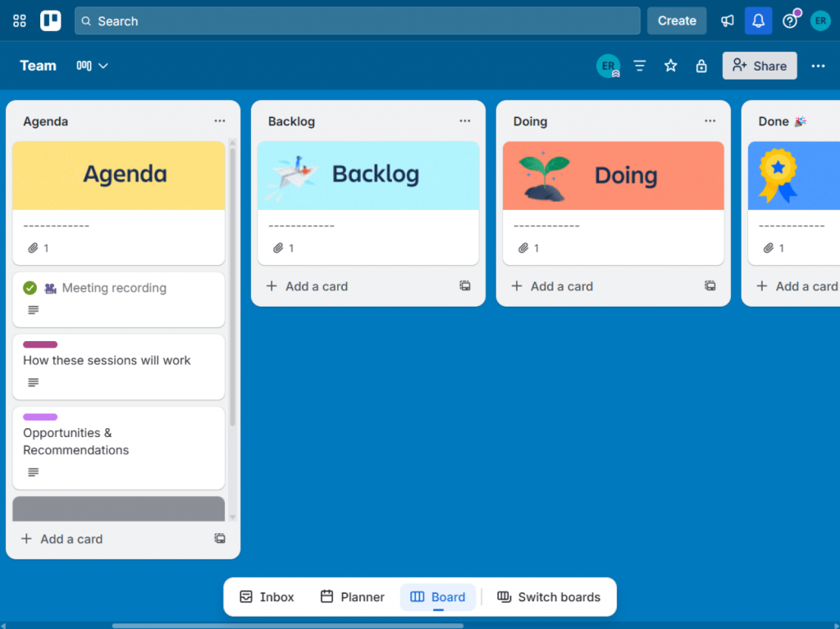The width and height of the screenshot is (840, 629).
Task: Open the Doing list actions menu
Action: 710,121
